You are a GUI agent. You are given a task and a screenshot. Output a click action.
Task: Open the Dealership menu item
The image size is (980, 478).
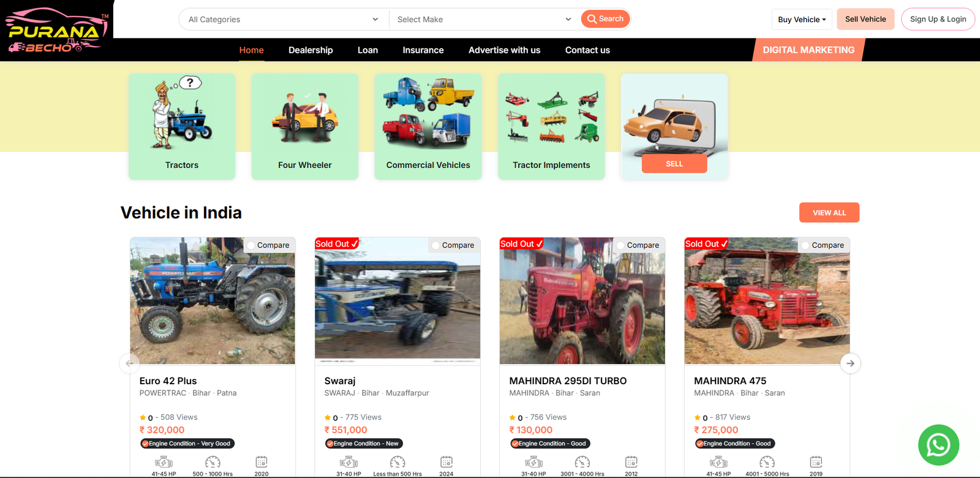coord(311,50)
